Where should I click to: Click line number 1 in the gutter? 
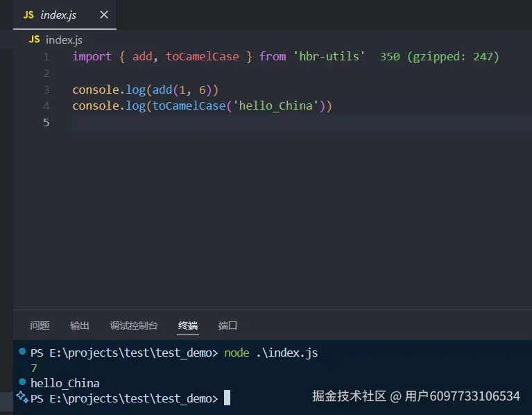point(46,57)
